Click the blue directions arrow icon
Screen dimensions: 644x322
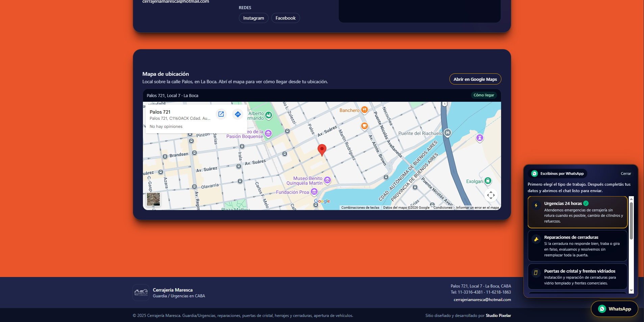(x=238, y=114)
